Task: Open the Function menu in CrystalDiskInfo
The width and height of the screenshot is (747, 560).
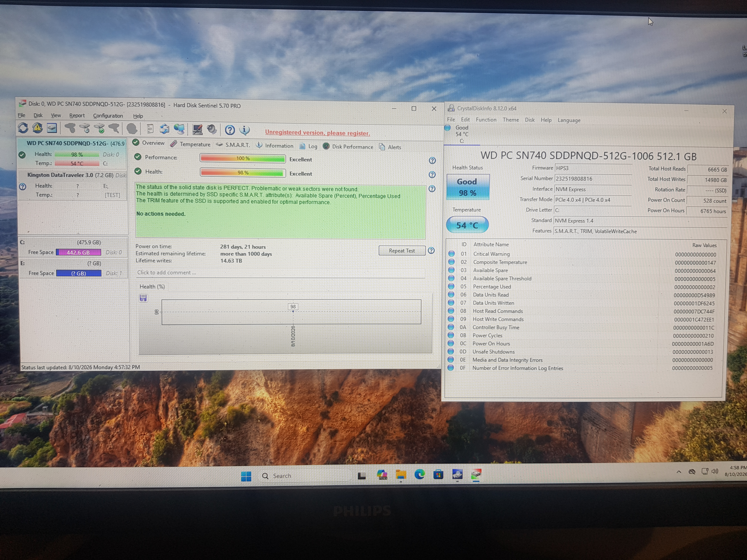Action: (x=486, y=119)
